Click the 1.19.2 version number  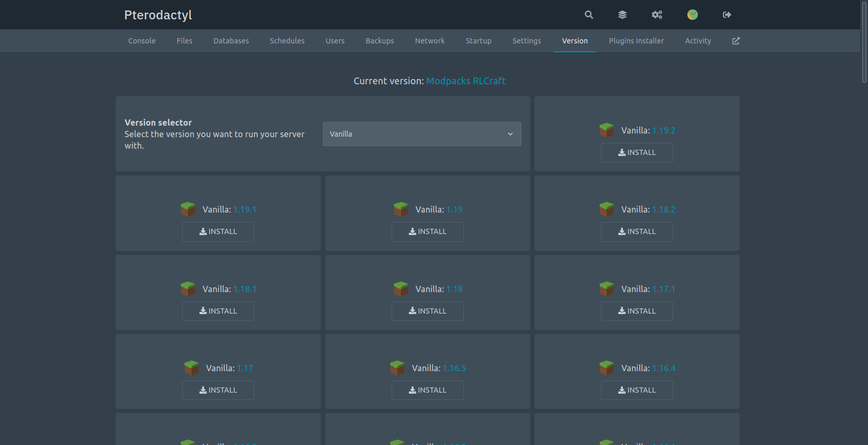[664, 130]
